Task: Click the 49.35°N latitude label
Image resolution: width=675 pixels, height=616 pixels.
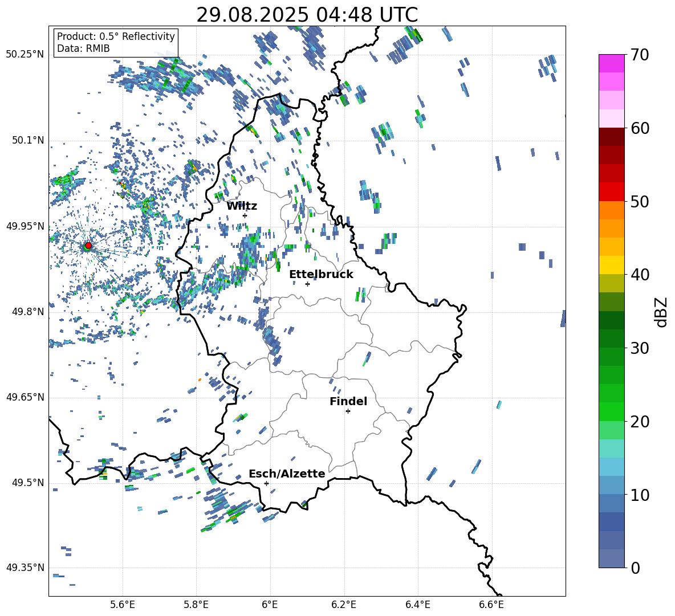Action: pos(25,568)
